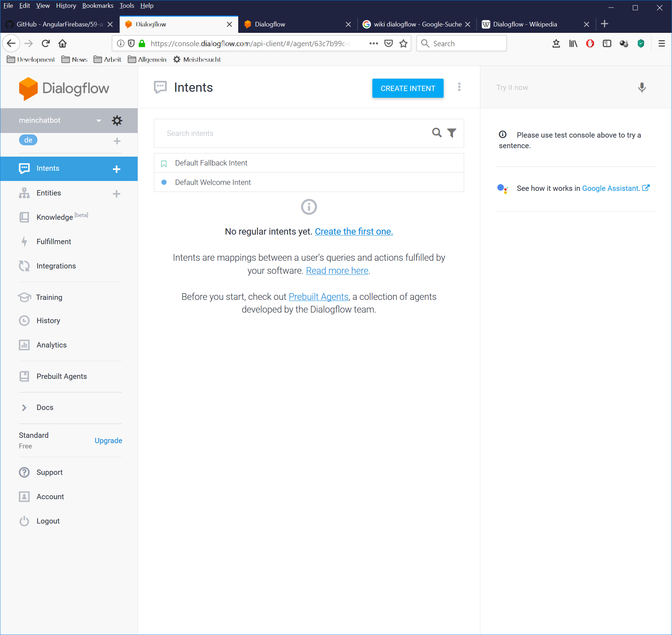Open Intents in sidebar
This screenshot has height=635, width=672.
pos(48,168)
